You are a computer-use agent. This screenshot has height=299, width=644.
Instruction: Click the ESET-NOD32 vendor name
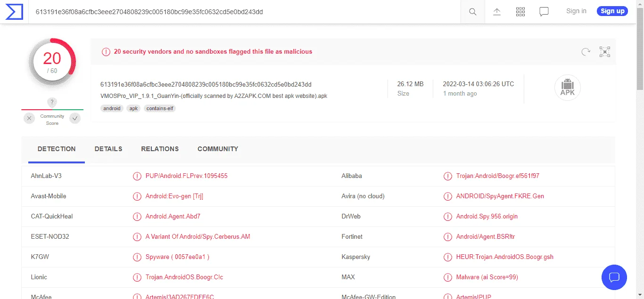(x=50, y=236)
